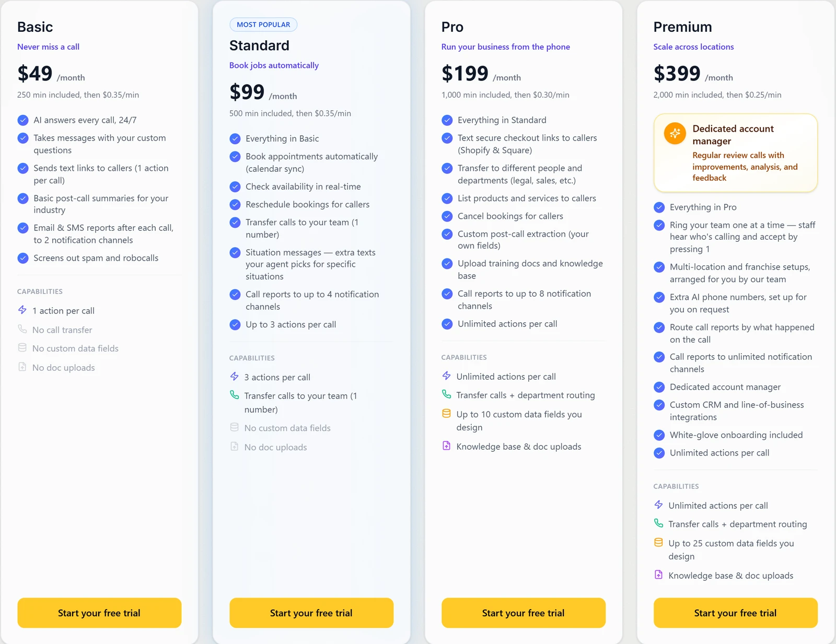Image resolution: width=836 pixels, height=644 pixels.
Task: Click the document icon by Pro 'Knowledge base & doc uploads'
Action: click(x=446, y=446)
